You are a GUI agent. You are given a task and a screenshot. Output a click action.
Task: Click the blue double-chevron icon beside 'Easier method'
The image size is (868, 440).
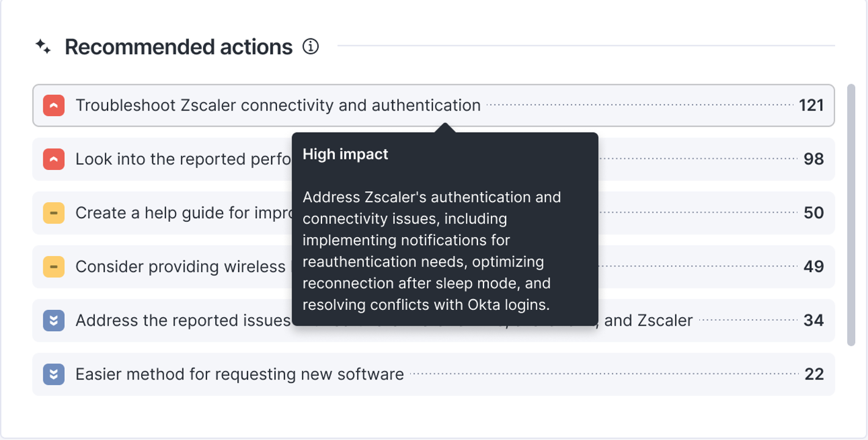coord(54,375)
